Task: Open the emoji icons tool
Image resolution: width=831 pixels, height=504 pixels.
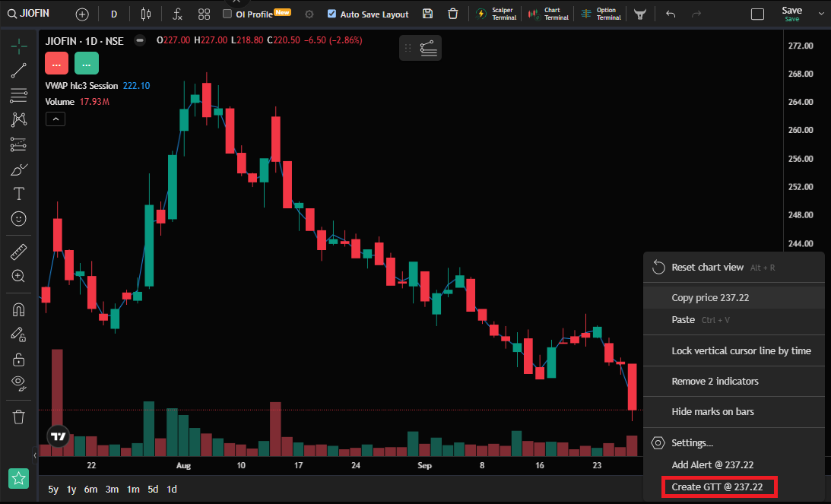Action: pyautogui.click(x=19, y=218)
